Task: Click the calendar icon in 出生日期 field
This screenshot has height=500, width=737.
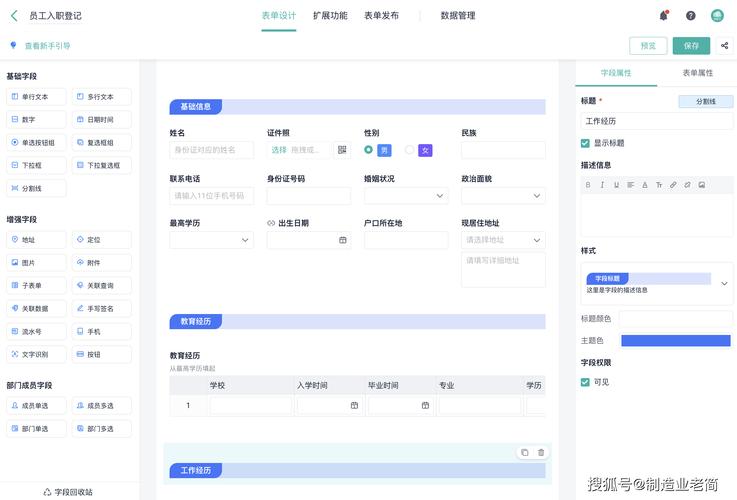Action: [343, 240]
